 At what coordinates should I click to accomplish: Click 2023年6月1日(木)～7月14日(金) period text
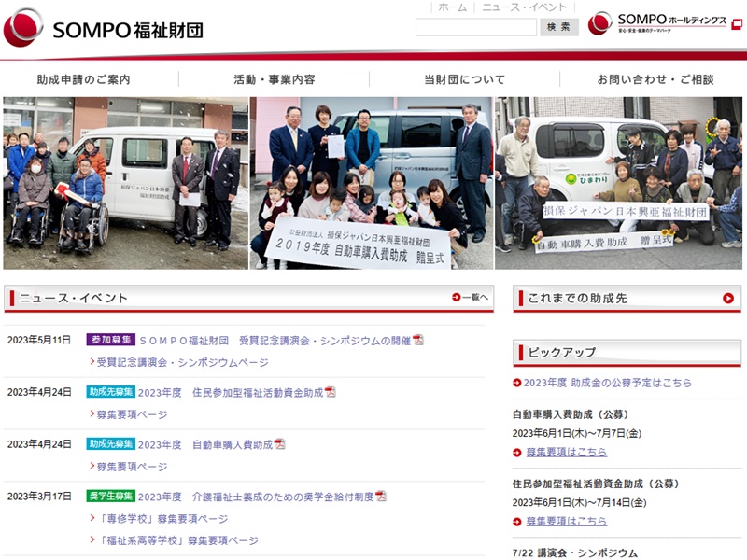579,503
